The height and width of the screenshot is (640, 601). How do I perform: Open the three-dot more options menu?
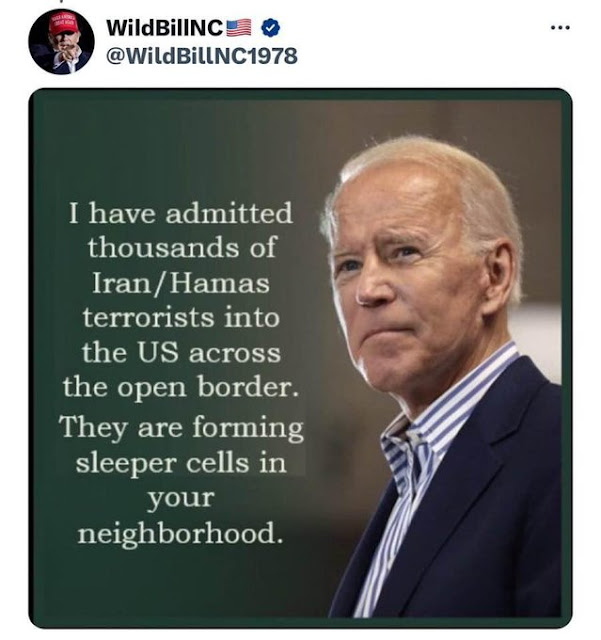560,28
